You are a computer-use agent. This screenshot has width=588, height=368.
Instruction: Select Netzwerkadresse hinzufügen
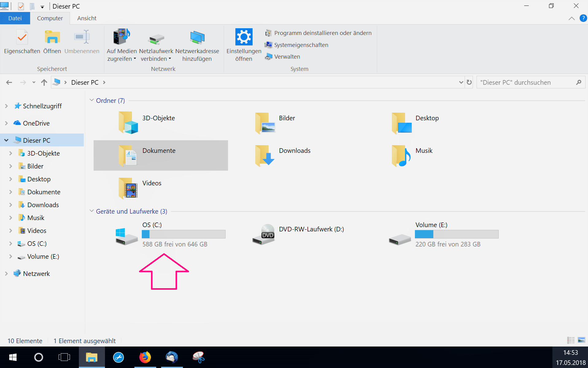197,43
